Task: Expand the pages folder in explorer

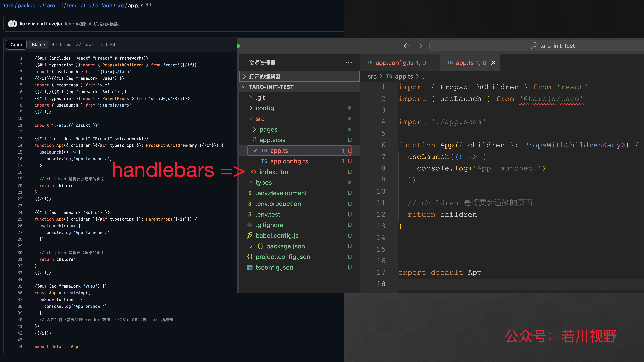Action: pos(269,129)
